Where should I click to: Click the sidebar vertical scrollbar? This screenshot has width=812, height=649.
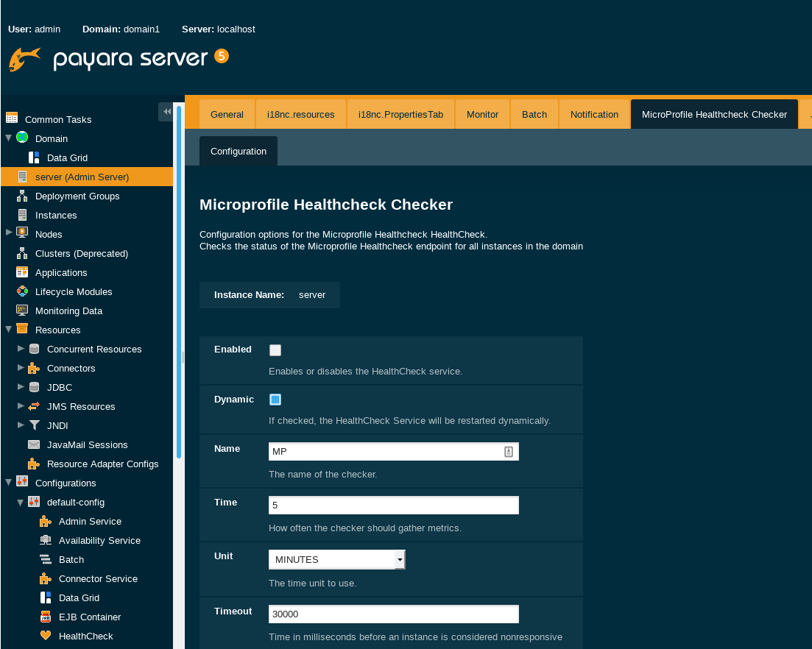click(x=179, y=282)
